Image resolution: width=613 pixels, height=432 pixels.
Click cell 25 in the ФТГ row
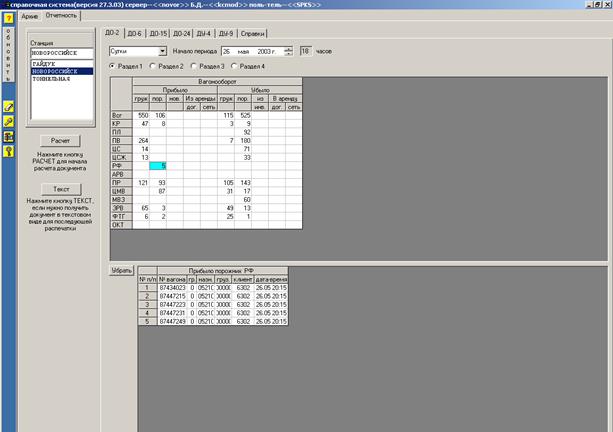pyautogui.click(x=226, y=217)
